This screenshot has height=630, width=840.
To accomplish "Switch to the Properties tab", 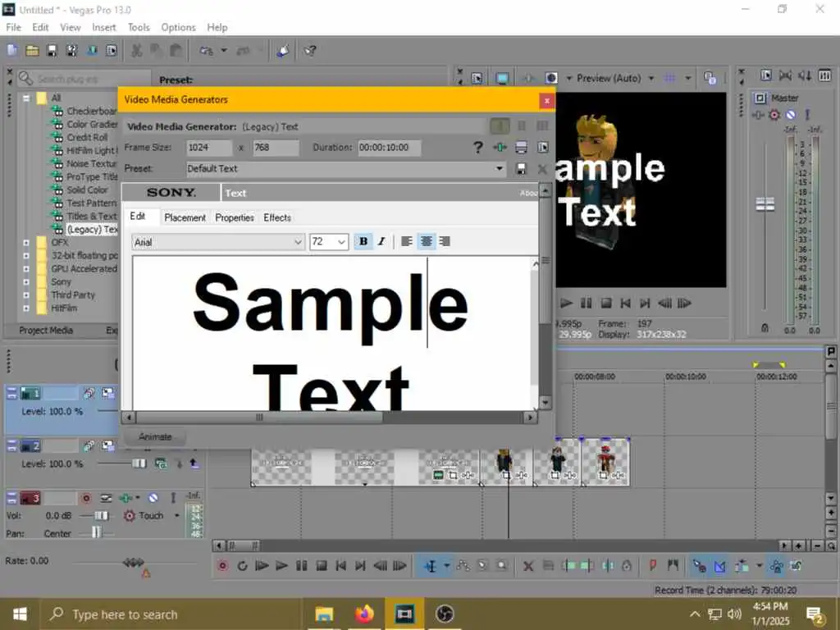I will [x=234, y=217].
